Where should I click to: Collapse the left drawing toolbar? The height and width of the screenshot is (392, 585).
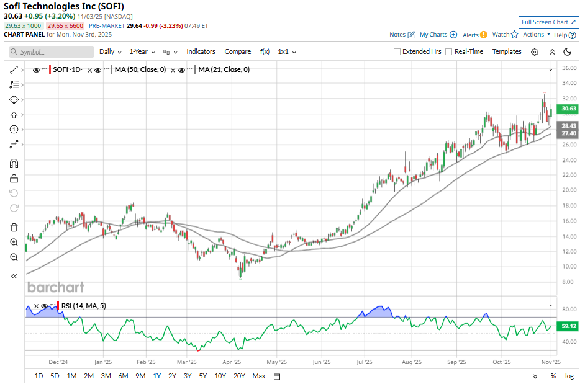(14, 277)
